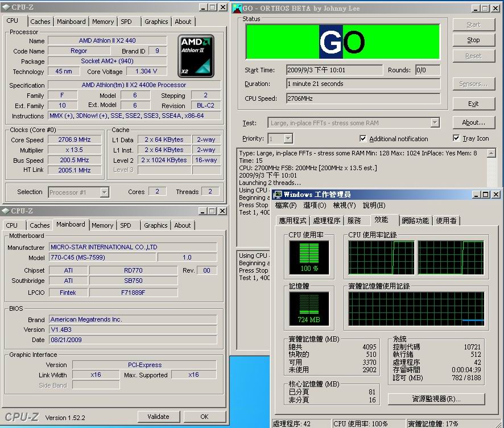504x428 pixels.
Task: Switch to 應用程式 tab in Task Manager
Action: pyautogui.click(x=292, y=221)
